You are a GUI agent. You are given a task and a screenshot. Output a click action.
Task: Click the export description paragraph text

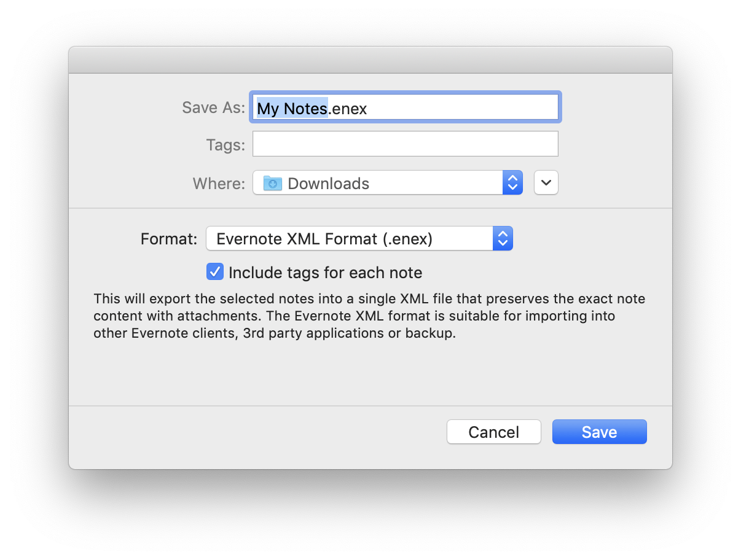coord(369,317)
